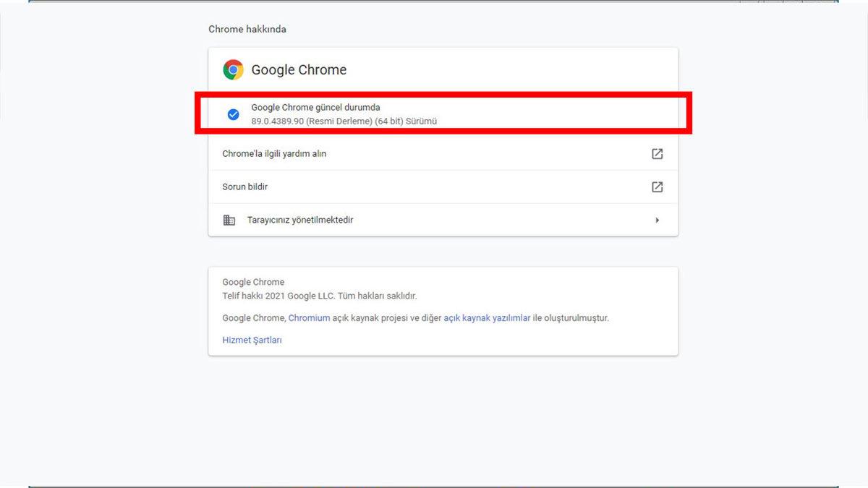Expand Tarayıcınız yönetilmektedir details arrow

click(x=657, y=220)
